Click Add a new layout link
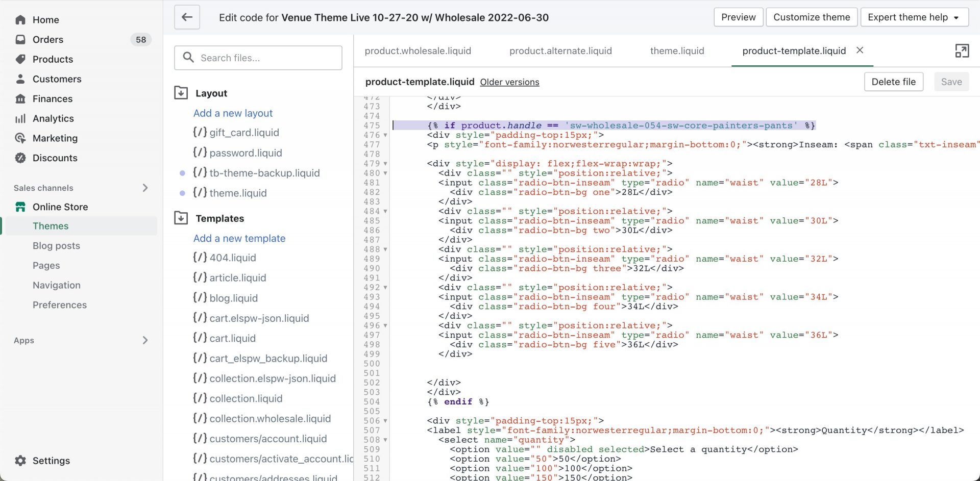The width and height of the screenshot is (980, 481). click(x=233, y=113)
